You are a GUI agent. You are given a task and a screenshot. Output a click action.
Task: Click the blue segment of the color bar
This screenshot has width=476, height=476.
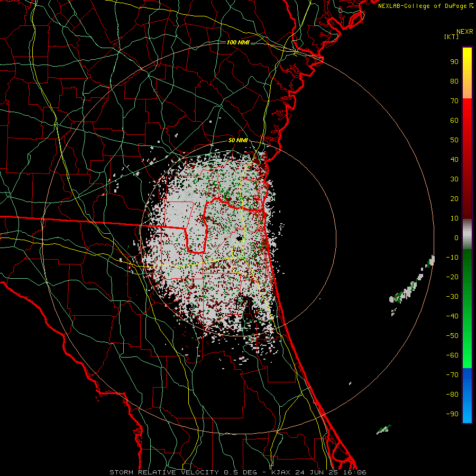467,396
